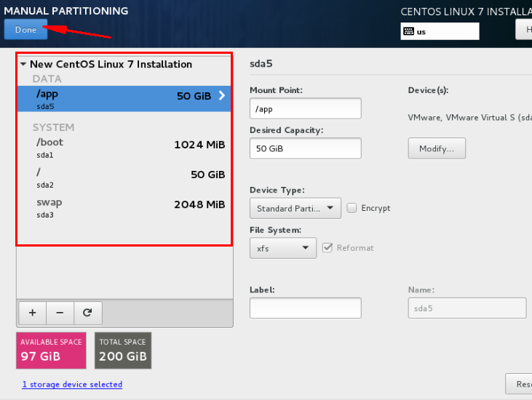Select the /app sda5 partition
The height and width of the screenshot is (400, 532).
124,99
